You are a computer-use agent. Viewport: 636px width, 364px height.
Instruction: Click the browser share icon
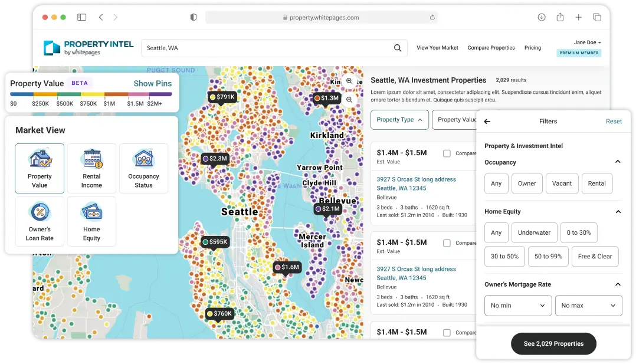tap(560, 17)
